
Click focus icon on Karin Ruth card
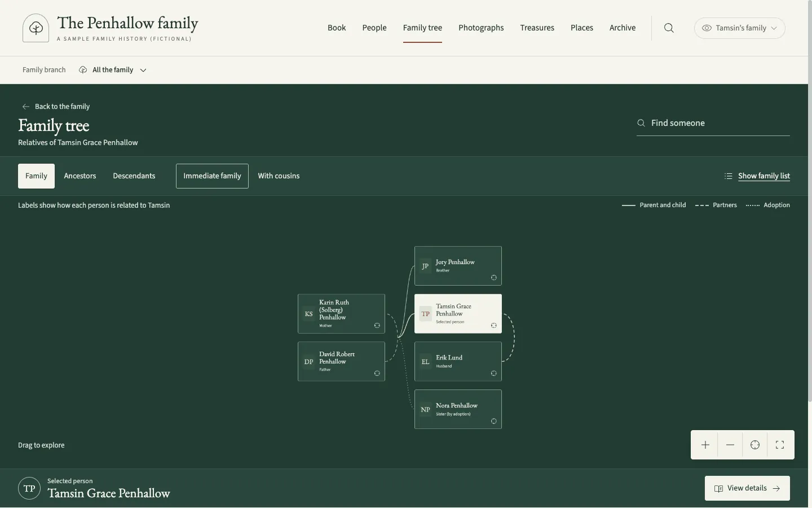(377, 326)
